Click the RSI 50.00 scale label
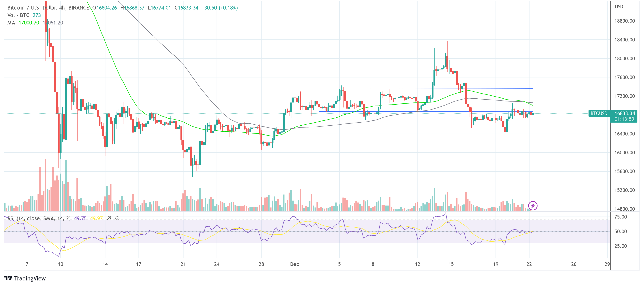 [x=621, y=231]
